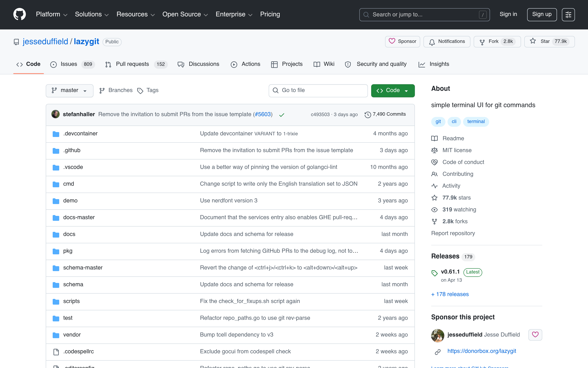The height and width of the screenshot is (368, 588).
Task: Open the green Code dropdown button
Action: pyautogui.click(x=393, y=91)
